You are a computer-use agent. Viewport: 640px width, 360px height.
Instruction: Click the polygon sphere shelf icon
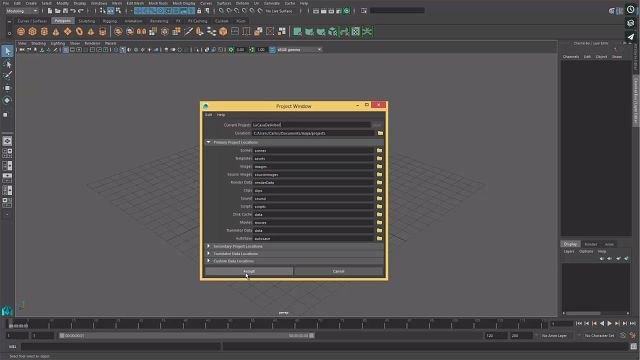pyautogui.click(x=21, y=31)
